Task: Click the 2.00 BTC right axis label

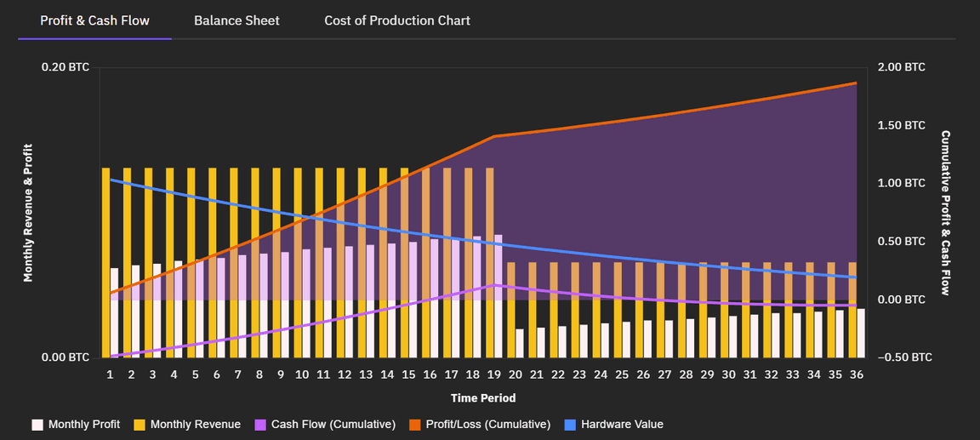Action: 903,67
